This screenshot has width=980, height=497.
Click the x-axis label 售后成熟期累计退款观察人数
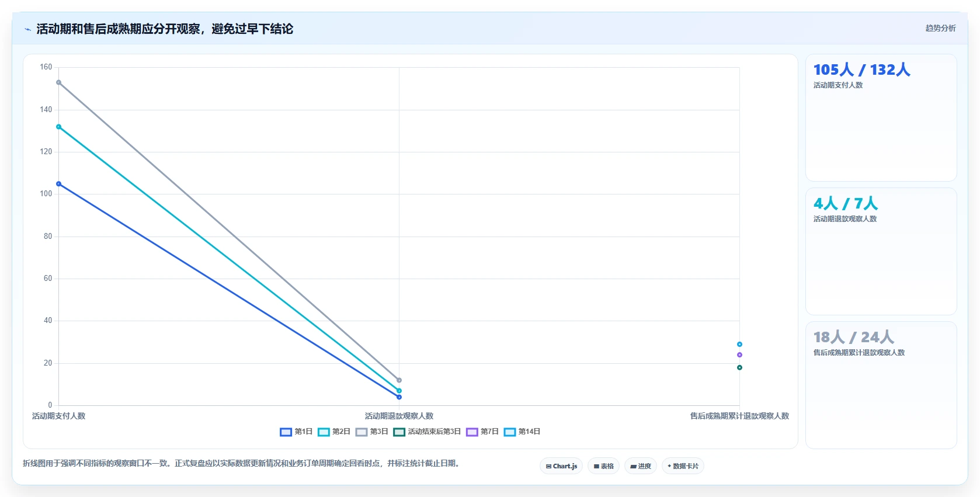(739, 416)
